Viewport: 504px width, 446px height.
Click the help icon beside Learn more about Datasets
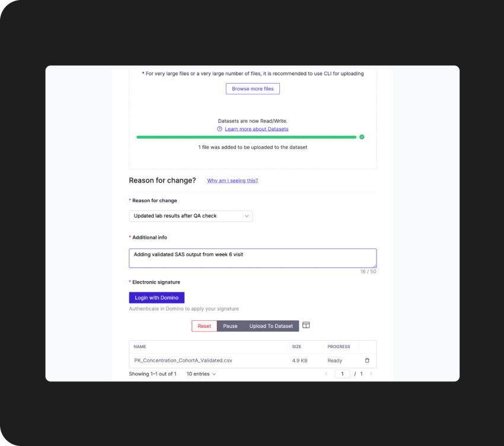pos(219,129)
